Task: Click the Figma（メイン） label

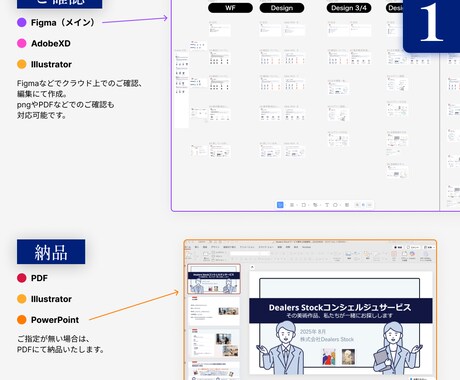Action: [x=63, y=23]
